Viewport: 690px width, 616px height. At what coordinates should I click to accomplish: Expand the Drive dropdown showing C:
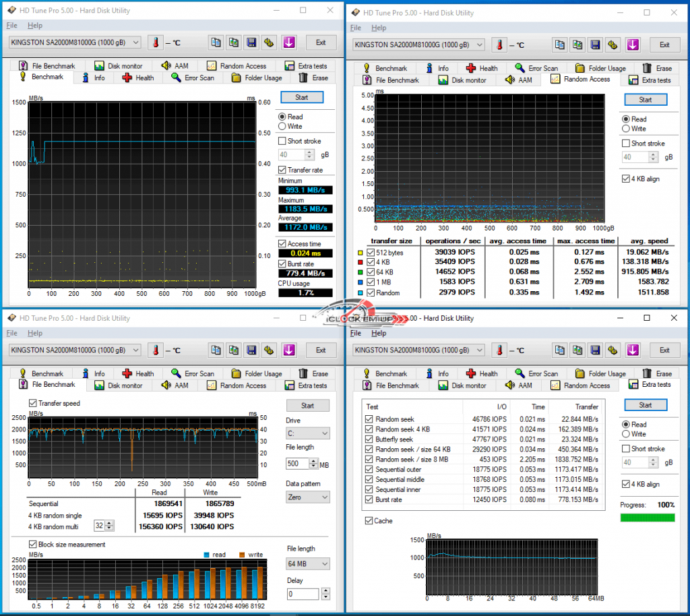click(x=308, y=433)
